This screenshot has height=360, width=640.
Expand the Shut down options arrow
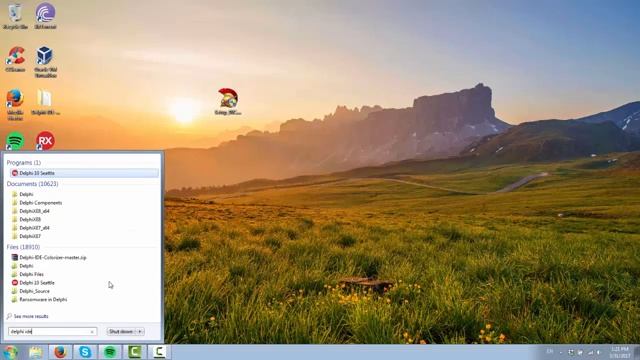(x=140, y=331)
